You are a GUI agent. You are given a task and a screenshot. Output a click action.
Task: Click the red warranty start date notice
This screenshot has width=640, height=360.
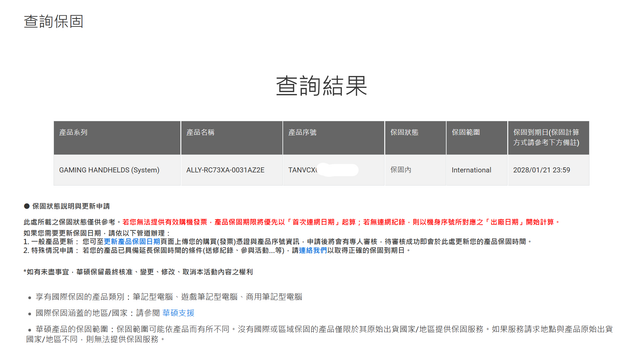coord(341,222)
